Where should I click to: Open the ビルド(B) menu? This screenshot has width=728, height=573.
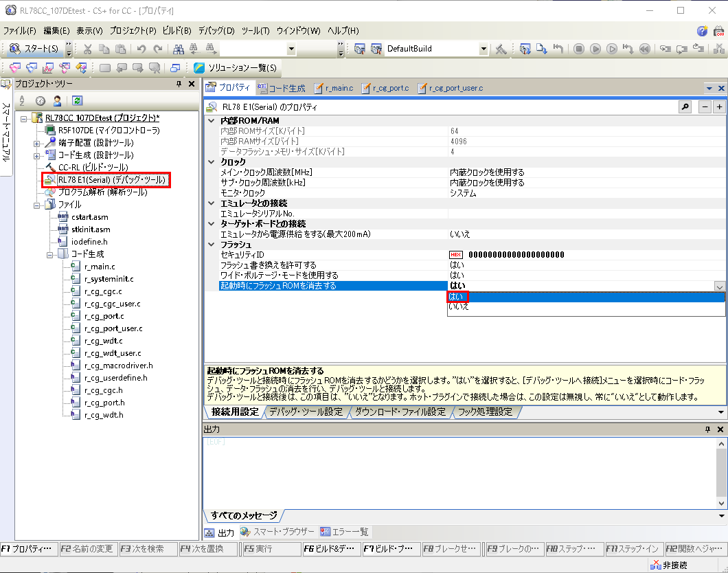[177, 31]
